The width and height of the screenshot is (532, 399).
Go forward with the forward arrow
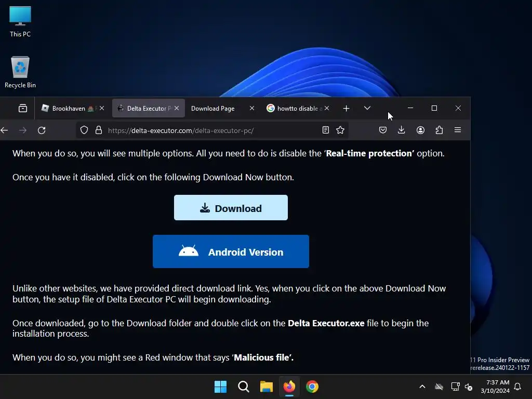[x=23, y=130]
